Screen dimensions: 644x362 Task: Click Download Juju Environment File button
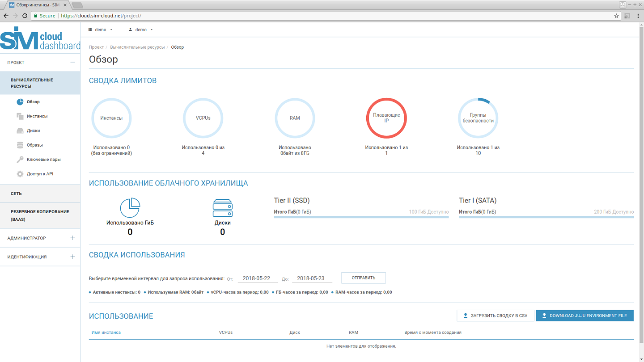pos(585,316)
